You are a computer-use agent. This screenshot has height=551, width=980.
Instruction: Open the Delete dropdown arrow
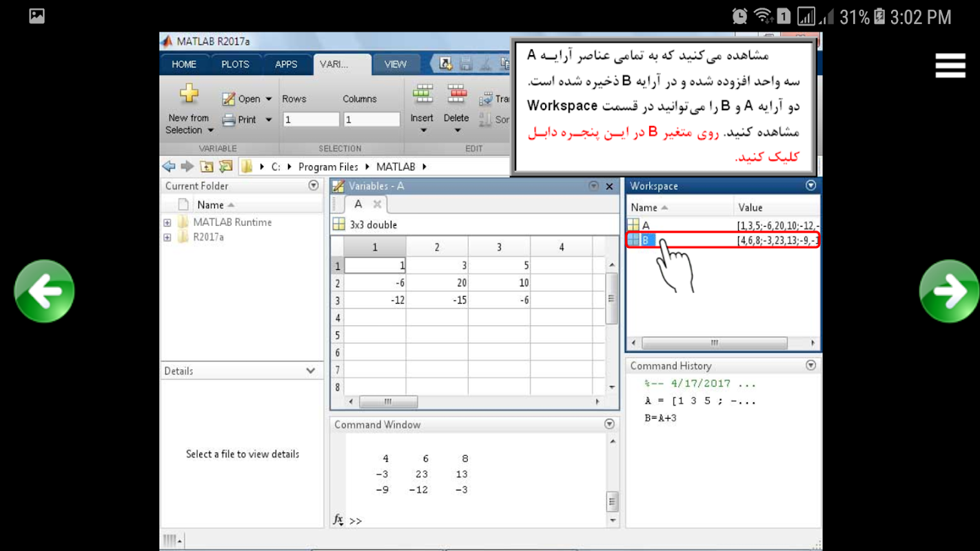point(456,130)
